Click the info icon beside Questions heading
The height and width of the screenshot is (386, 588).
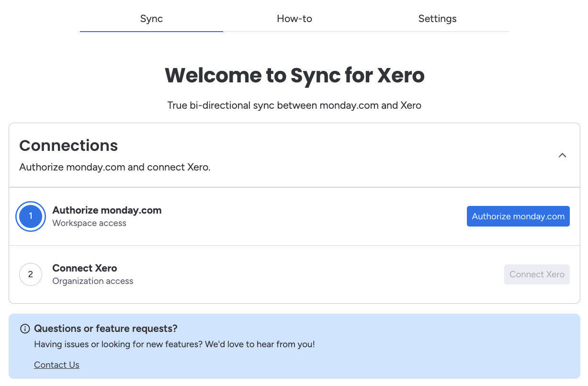pos(24,329)
